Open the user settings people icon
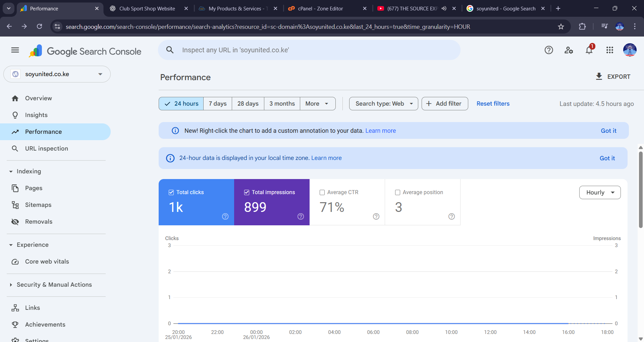This screenshot has height=342, width=644. pos(569,50)
